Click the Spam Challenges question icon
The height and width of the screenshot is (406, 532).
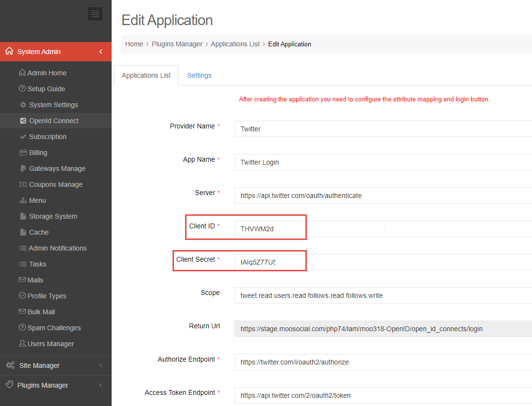22,327
